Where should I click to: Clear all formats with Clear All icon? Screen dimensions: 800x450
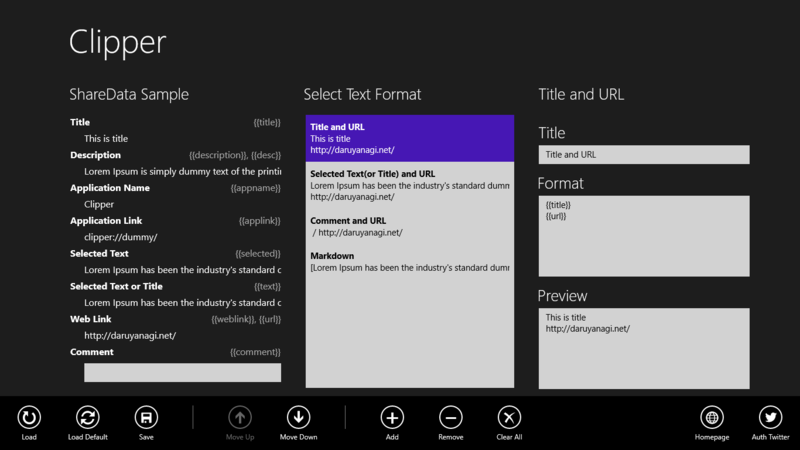click(509, 417)
